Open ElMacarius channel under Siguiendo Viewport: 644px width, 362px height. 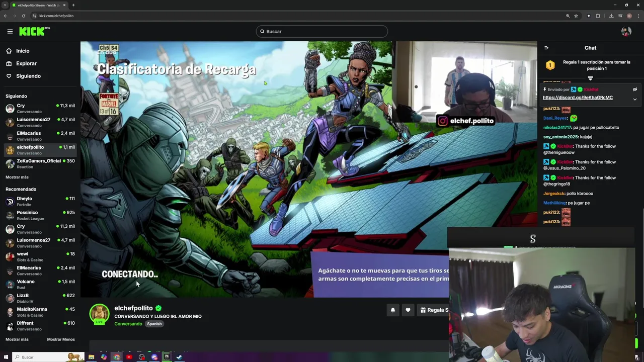pos(40,136)
